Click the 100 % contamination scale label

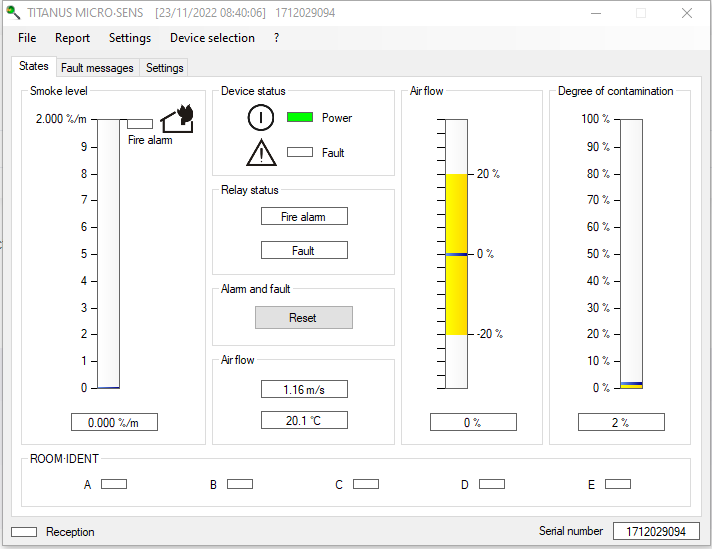coord(596,119)
